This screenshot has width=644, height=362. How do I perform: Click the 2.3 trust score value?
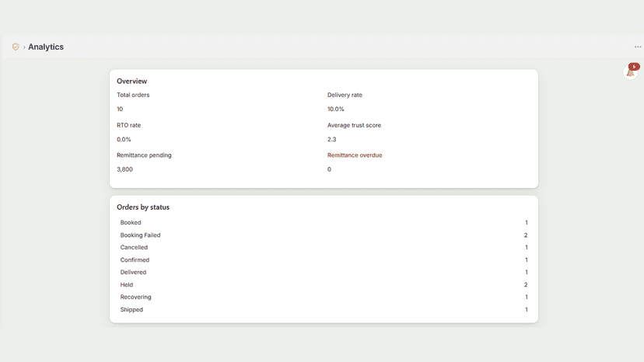(332, 140)
